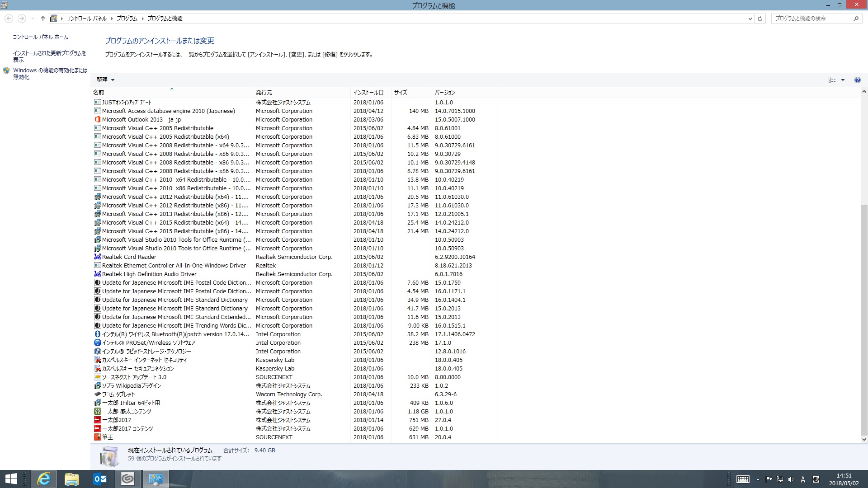Click the Microsoft Outlook 2013 Office icon

pos(97,120)
